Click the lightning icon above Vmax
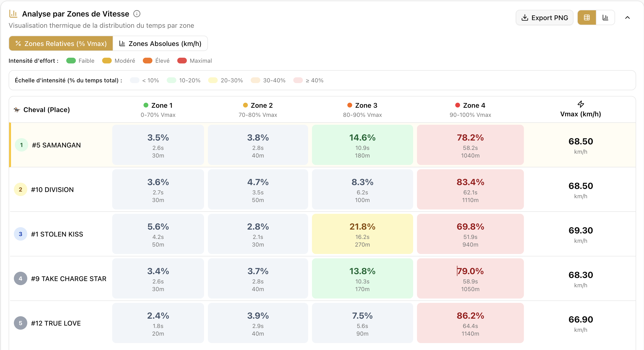The width and height of the screenshot is (644, 350). pos(581,104)
